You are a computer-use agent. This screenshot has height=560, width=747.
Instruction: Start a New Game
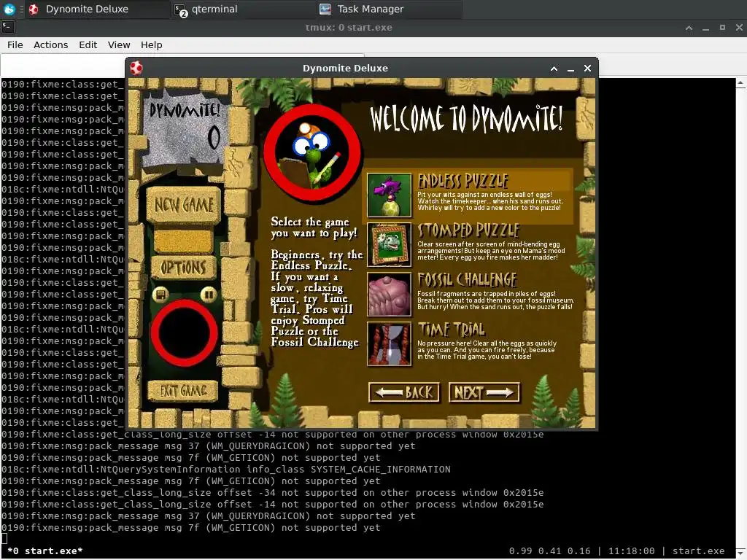point(183,205)
